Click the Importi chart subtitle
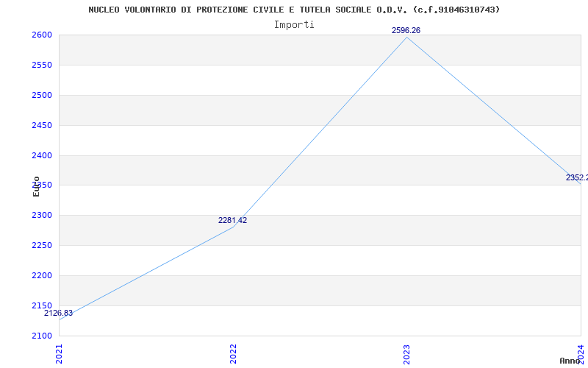Image resolution: width=588 pixels, height=368 pixels. [x=294, y=25]
